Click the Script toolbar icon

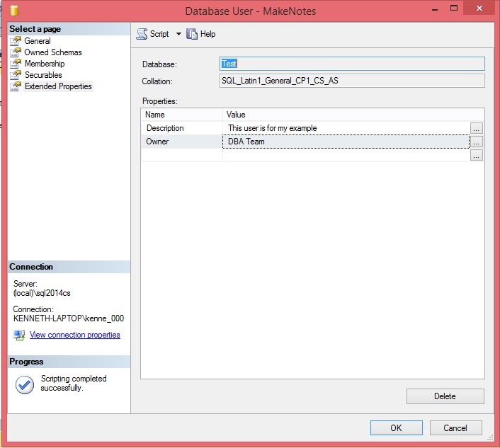[142, 34]
